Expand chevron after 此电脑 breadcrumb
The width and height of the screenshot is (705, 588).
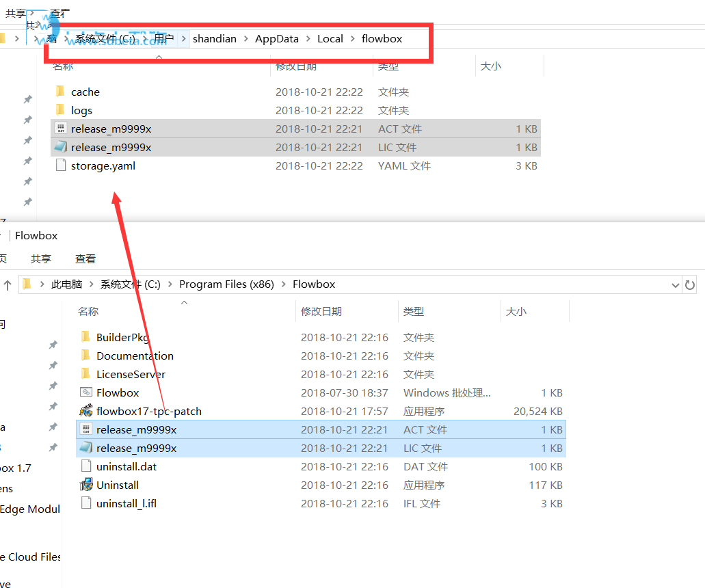91,284
